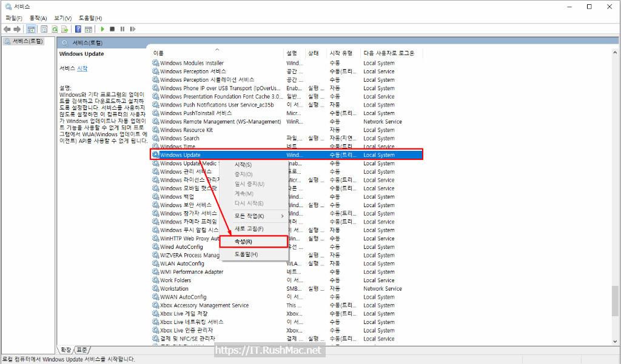The image size is (621, 364).
Task: Open 모든 작업(K) submenu
Action: point(253,216)
